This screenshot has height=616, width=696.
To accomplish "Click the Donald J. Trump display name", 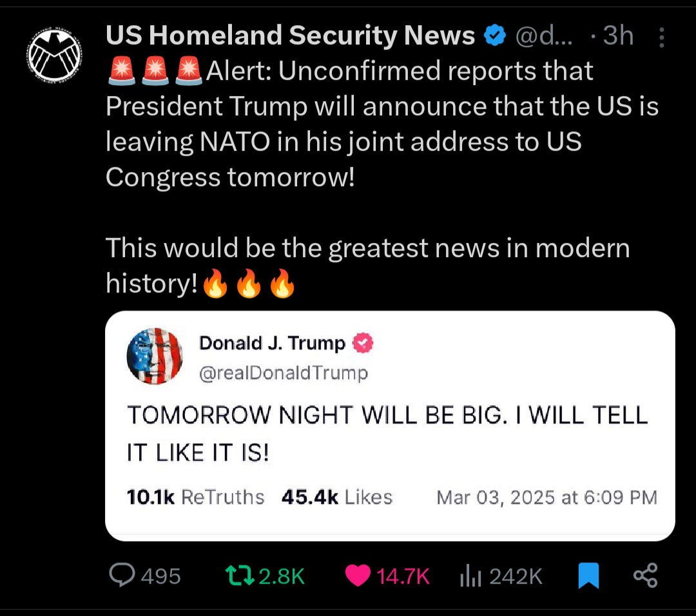I will 272,343.
